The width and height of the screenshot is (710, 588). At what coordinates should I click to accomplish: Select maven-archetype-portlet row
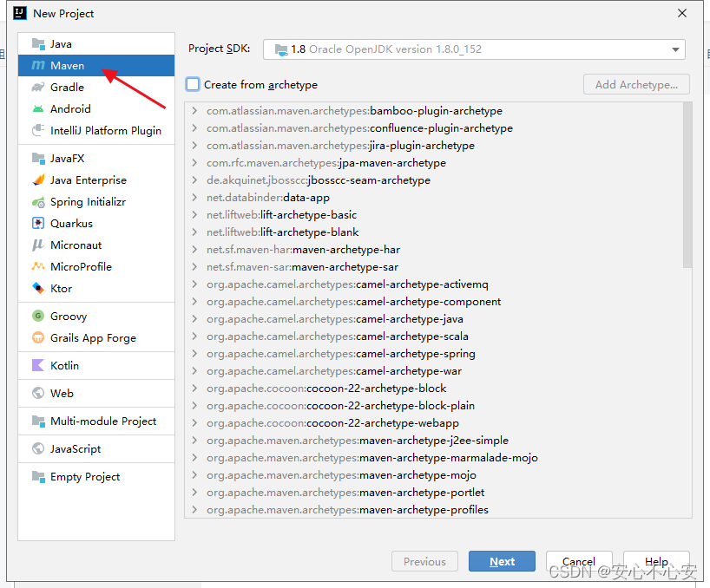(434, 492)
